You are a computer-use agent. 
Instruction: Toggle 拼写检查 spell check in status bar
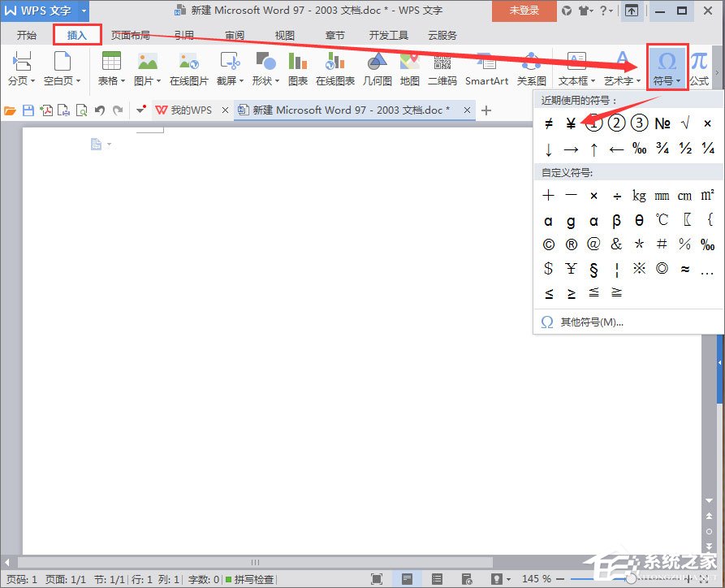pos(250,579)
